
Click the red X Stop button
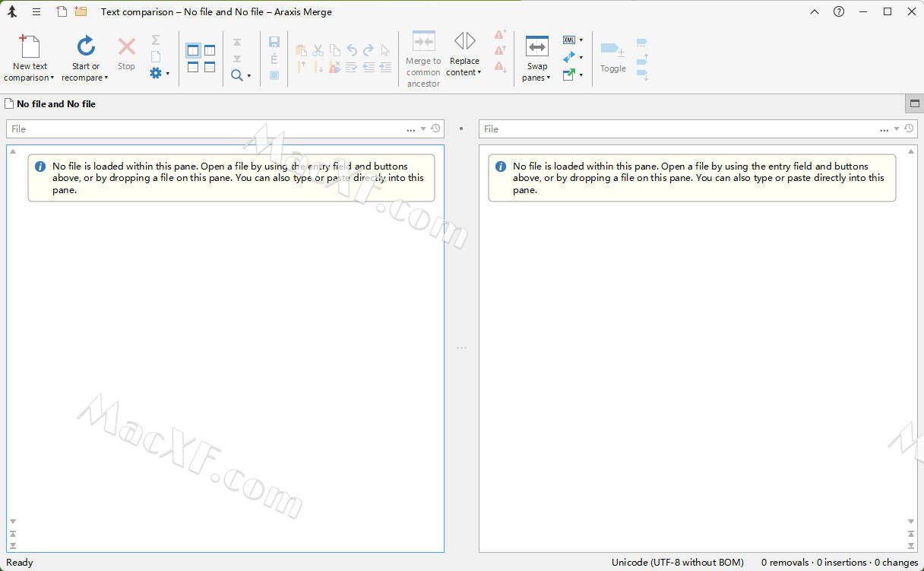click(x=126, y=54)
